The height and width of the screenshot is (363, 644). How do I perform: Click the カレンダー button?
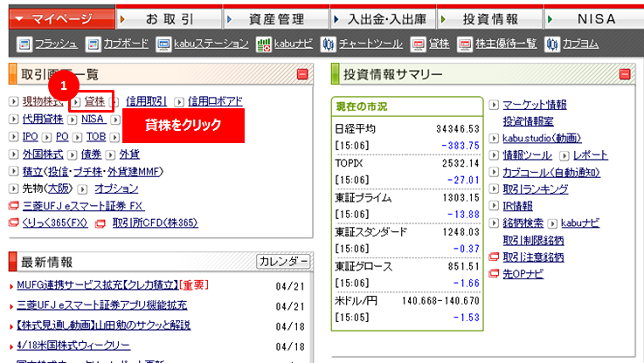pos(283,261)
